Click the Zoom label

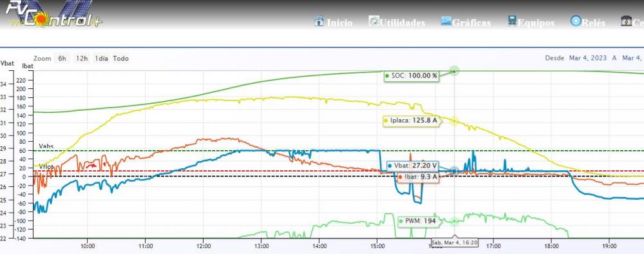[43, 59]
